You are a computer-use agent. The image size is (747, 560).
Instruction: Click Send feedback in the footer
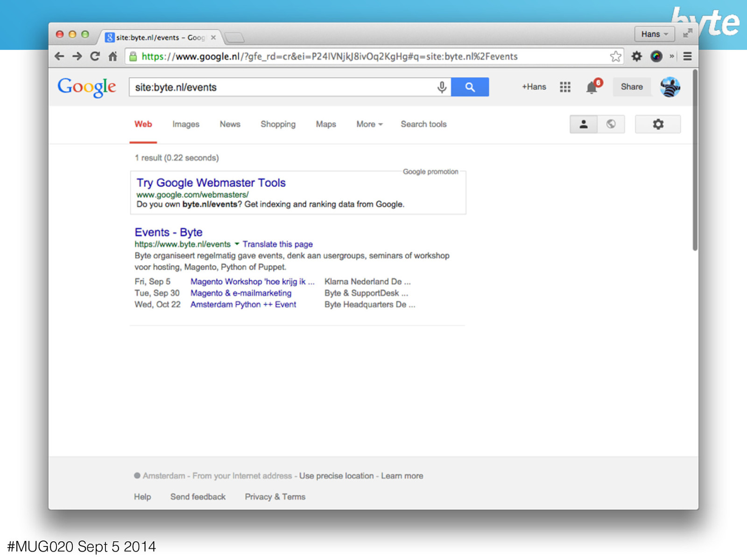(x=198, y=497)
